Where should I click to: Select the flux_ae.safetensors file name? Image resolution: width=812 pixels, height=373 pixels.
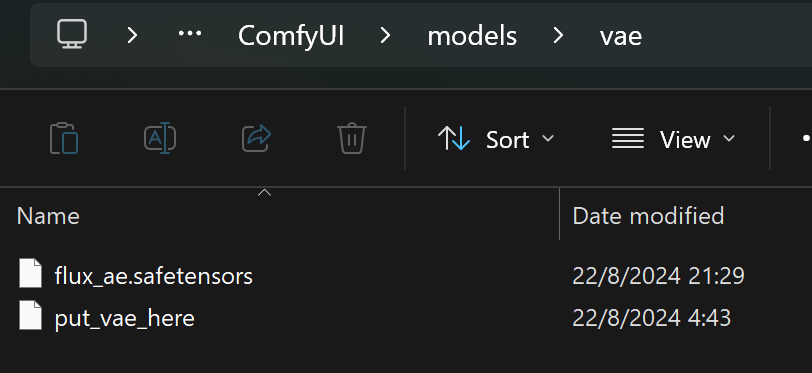click(154, 276)
